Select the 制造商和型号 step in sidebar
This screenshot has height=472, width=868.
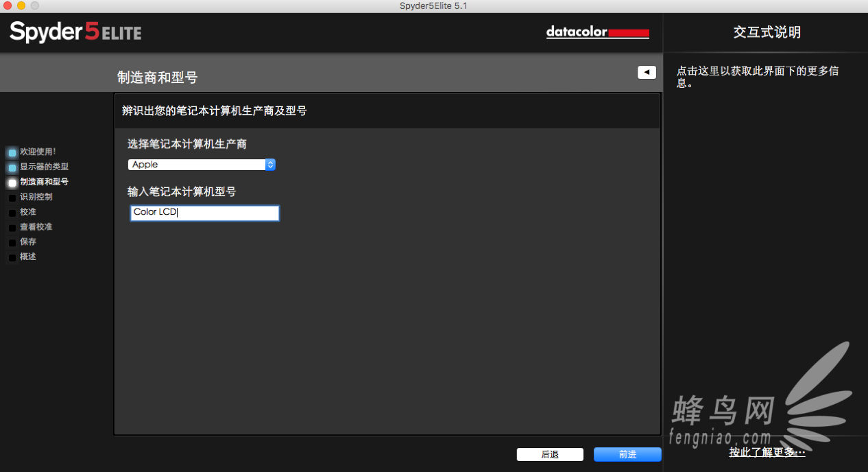44,182
